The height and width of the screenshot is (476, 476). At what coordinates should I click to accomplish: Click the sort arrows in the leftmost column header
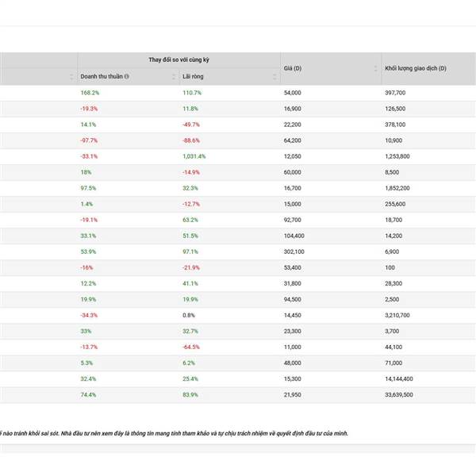[x=71, y=77]
